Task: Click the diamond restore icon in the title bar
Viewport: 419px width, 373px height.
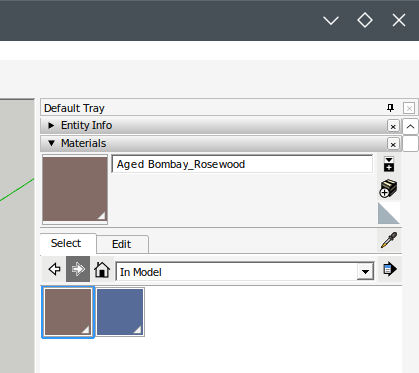Action: coord(365,20)
